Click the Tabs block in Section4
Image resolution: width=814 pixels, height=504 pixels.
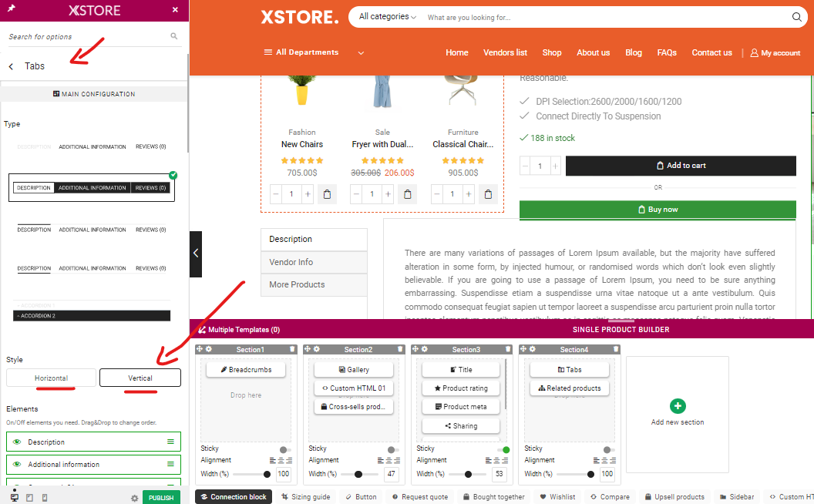point(570,370)
